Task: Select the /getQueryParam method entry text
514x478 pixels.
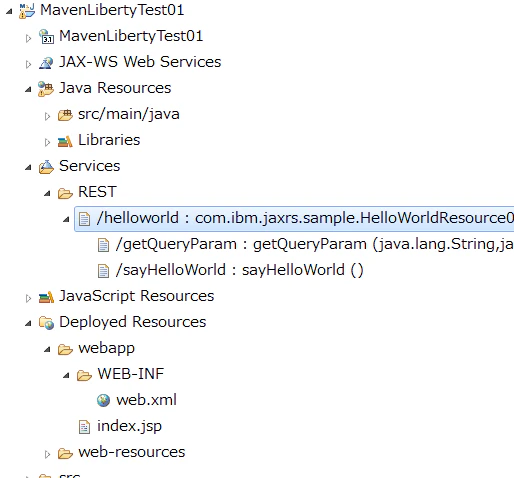Action: [x=315, y=245]
